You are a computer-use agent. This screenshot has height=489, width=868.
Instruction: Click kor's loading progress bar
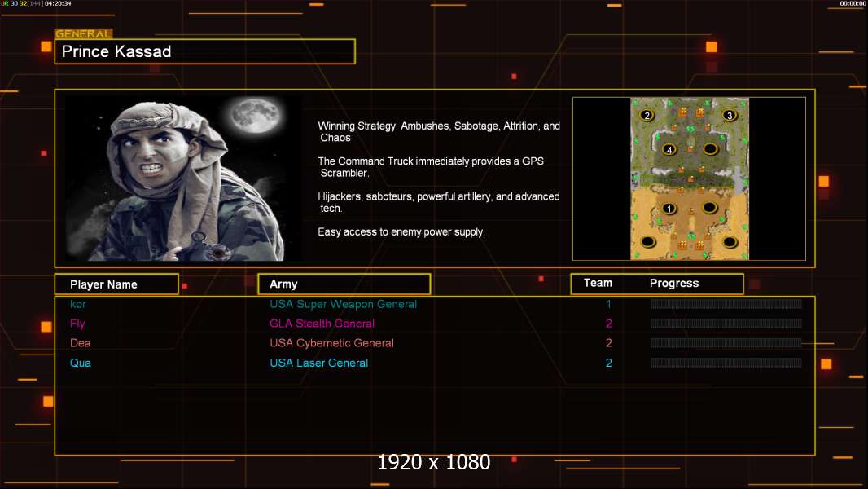(x=726, y=303)
